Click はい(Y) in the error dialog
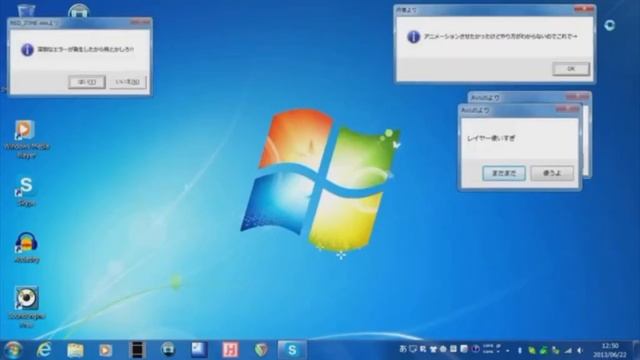Image resolution: width=640 pixels, height=360 pixels. pyautogui.click(x=87, y=82)
